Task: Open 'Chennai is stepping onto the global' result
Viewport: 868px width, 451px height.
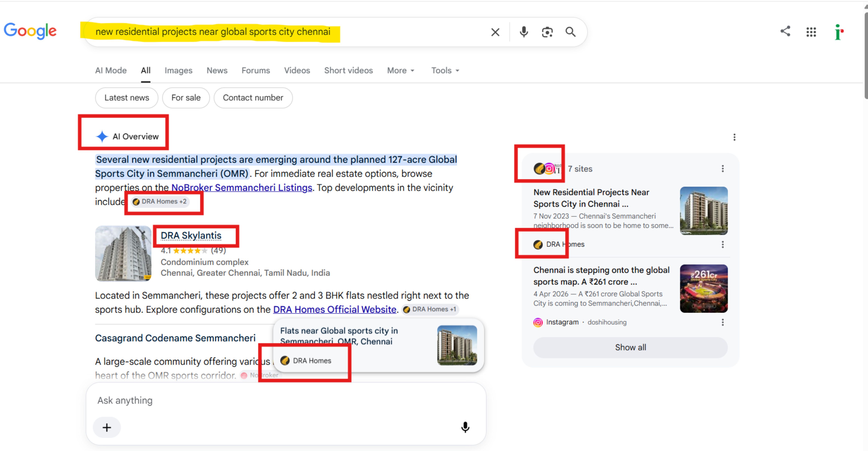Action: click(601, 276)
